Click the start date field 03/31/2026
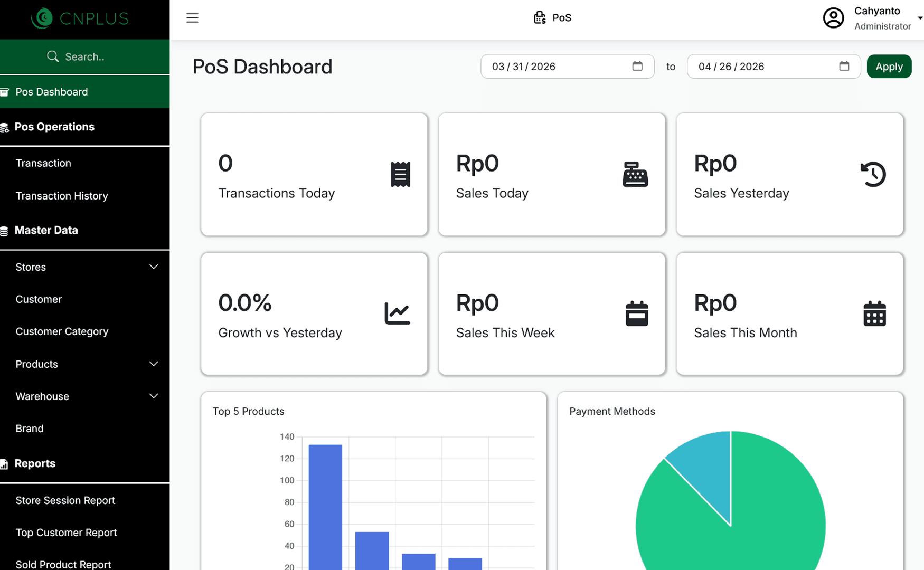This screenshot has width=924, height=570. (567, 66)
